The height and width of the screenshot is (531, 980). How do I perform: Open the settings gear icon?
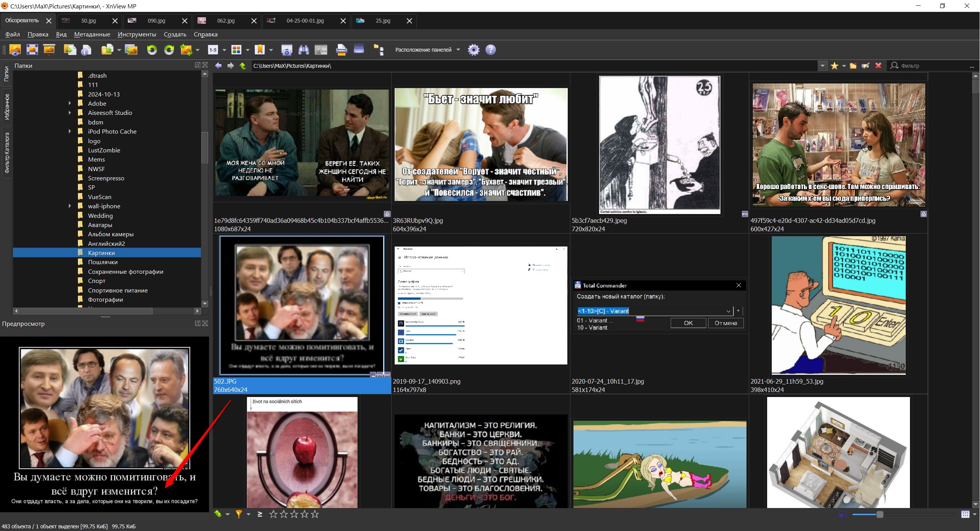point(474,50)
